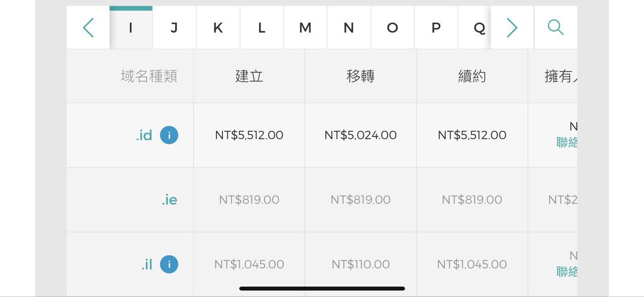Image resolution: width=644 pixels, height=297 pixels.
Task: Click the 聯絡 link in the .il row
Action: [567, 272]
